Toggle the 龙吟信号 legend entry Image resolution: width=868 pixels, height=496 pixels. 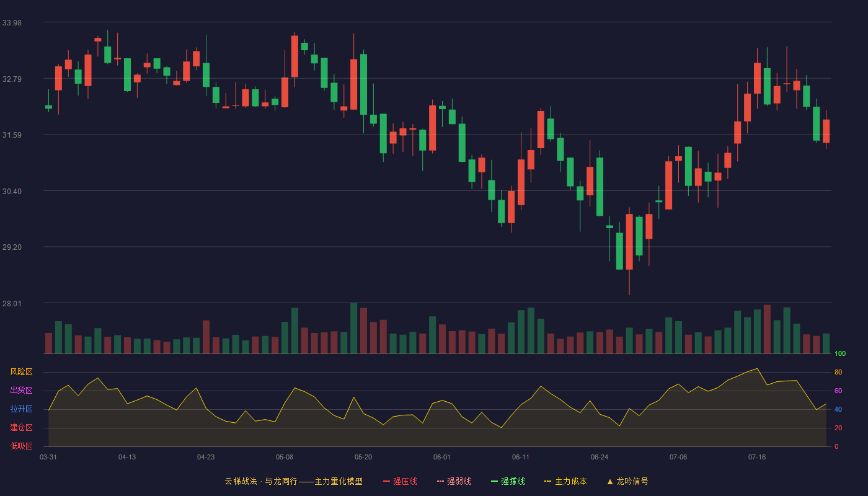point(627,481)
